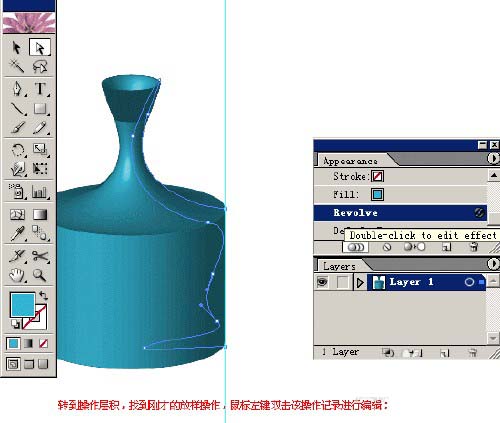Click Reduce to Basic Appearance button
This screenshot has width=500, height=423.
(414, 247)
